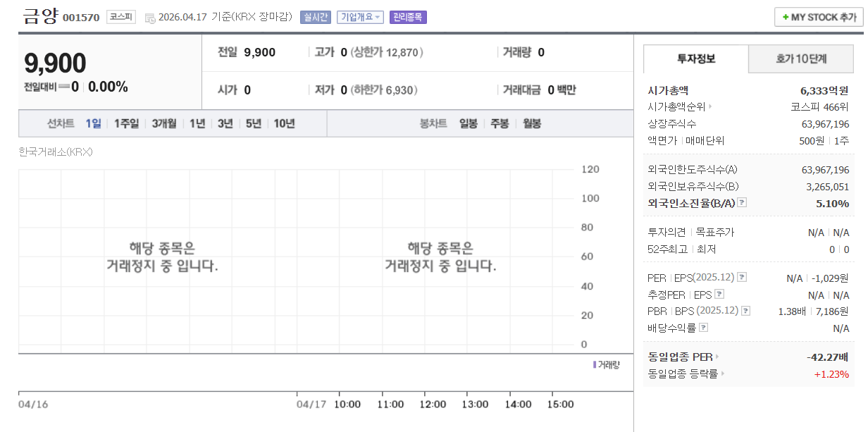Click the calendar icon beside 2026.04.17 date

151,17
